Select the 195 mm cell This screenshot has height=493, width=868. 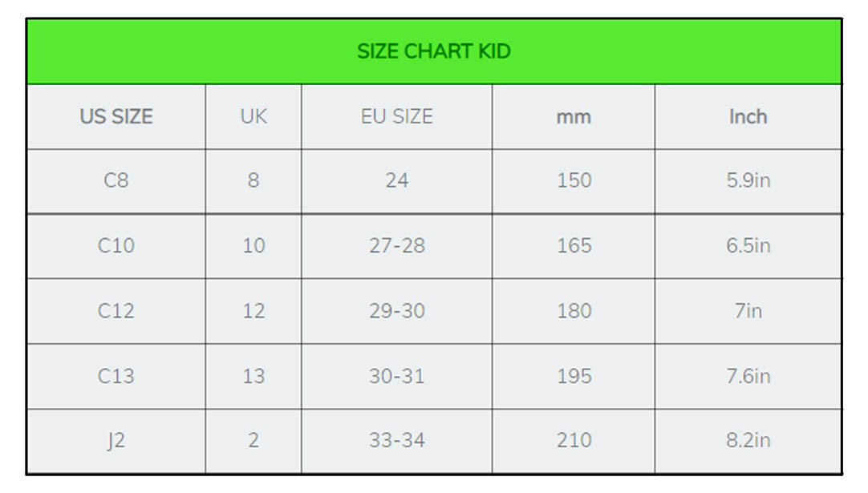tap(574, 375)
